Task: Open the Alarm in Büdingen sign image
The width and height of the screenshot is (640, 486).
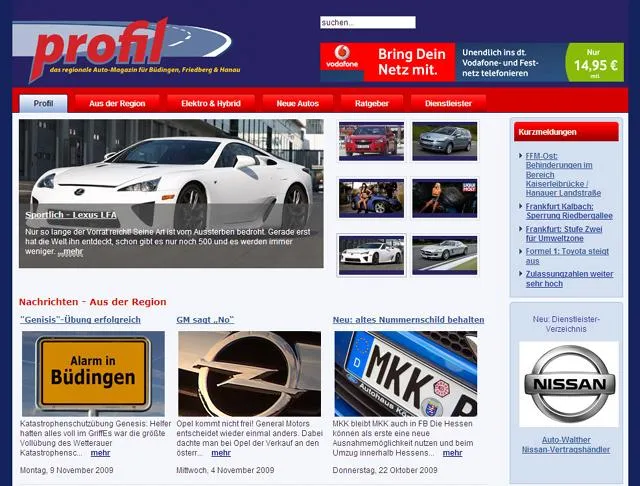Action: point(93,374)
